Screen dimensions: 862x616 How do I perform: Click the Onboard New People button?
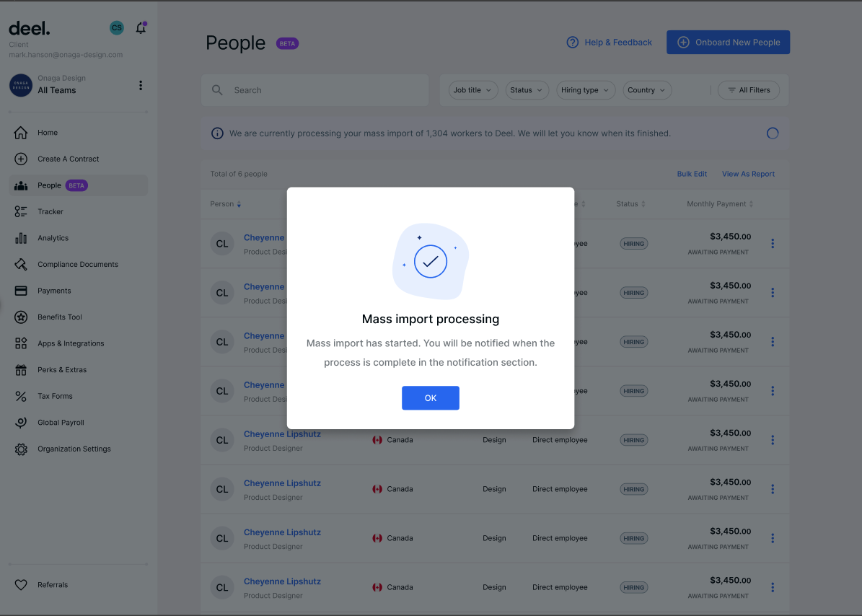728,43
